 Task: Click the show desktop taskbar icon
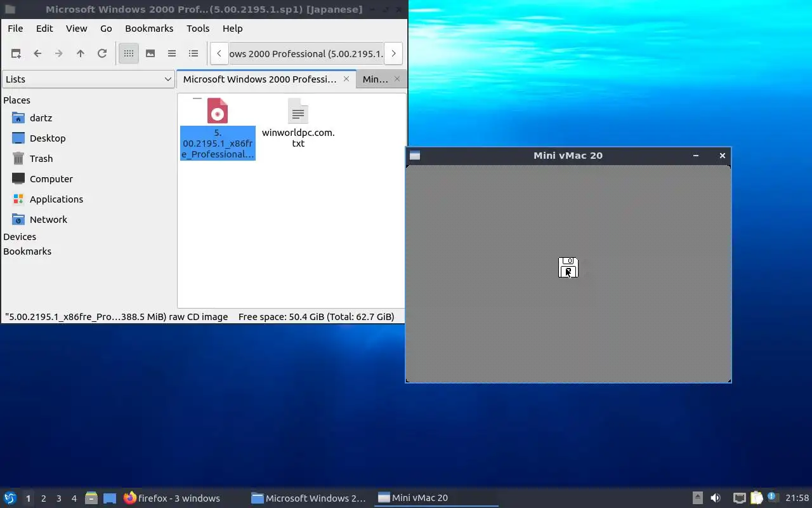(x=110, y=498)
